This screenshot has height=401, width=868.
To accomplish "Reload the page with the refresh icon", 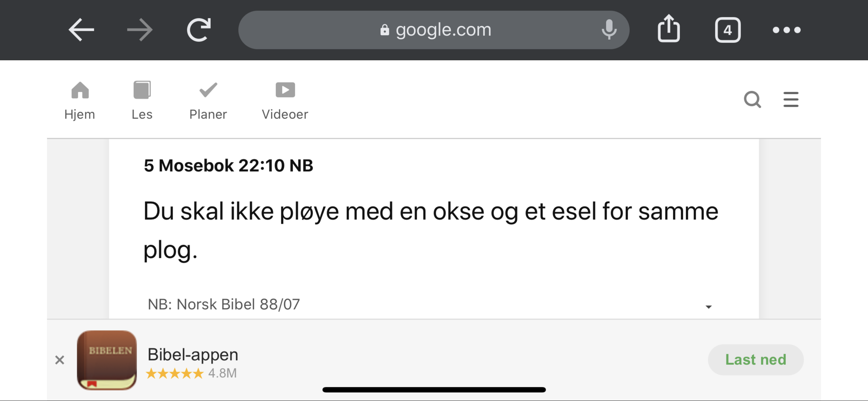I will click(199, 30).
